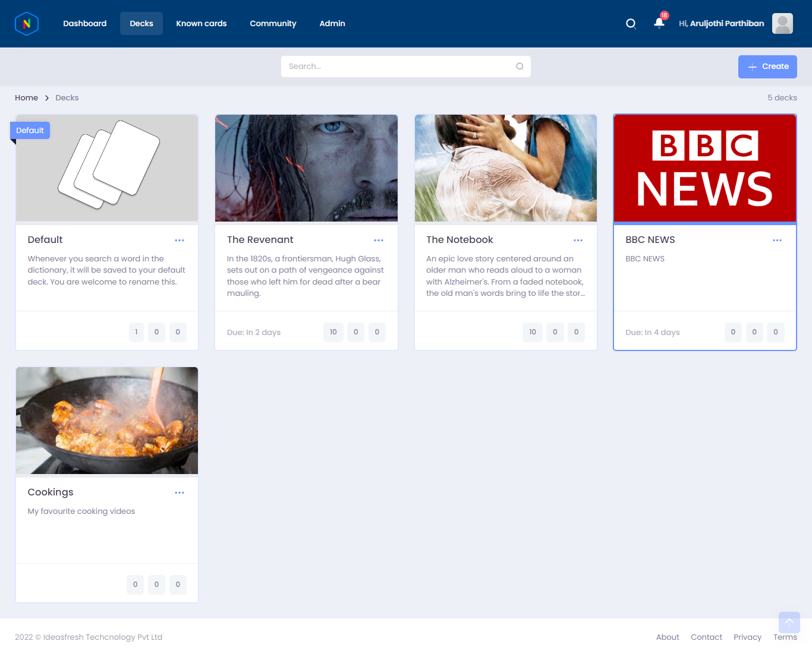
Task: Click the user avatar picture
Action: [782, 24]
